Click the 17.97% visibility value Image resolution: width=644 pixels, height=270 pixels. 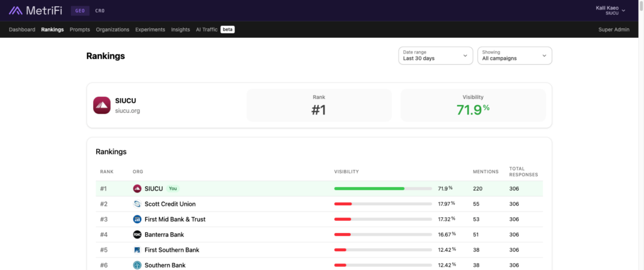point(447,204)
